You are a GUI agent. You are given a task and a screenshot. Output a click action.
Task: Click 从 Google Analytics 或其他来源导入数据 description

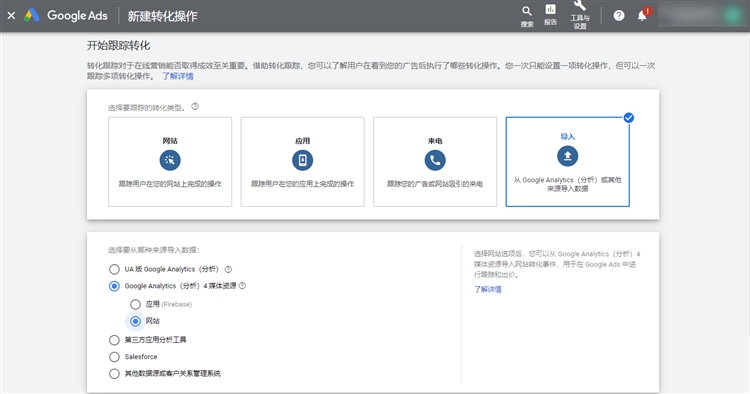click(567, 184)
